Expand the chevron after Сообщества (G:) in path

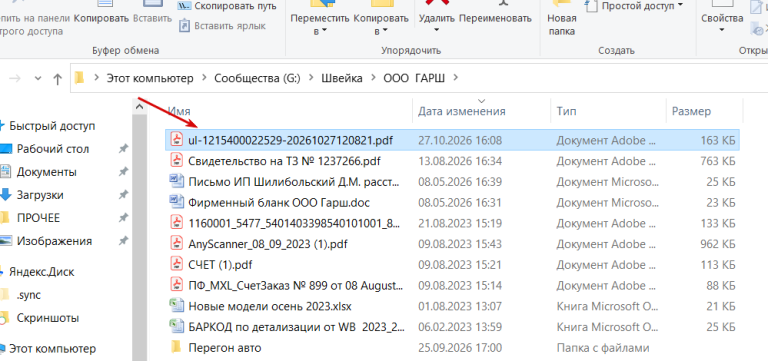(311, 78)
